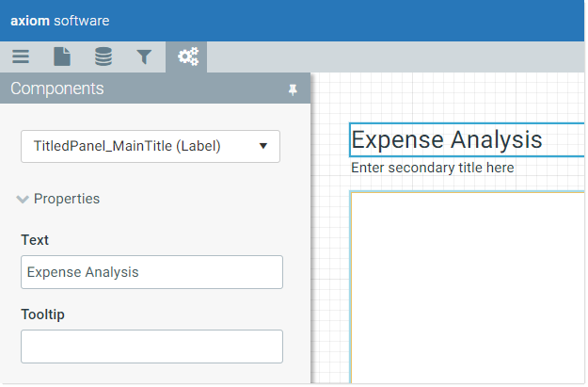Click the empty white panel on canvas
The height and width of the screenshot is (387, 588).
click(x=468, y=287)
